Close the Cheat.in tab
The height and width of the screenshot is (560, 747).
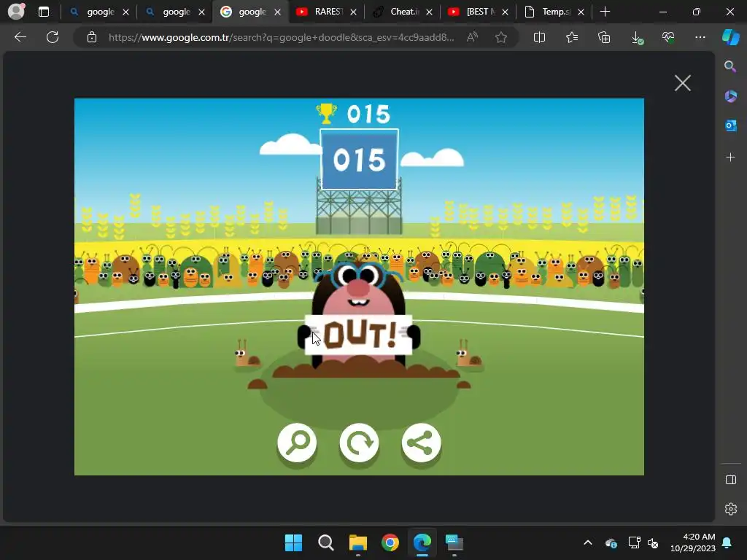429,12
